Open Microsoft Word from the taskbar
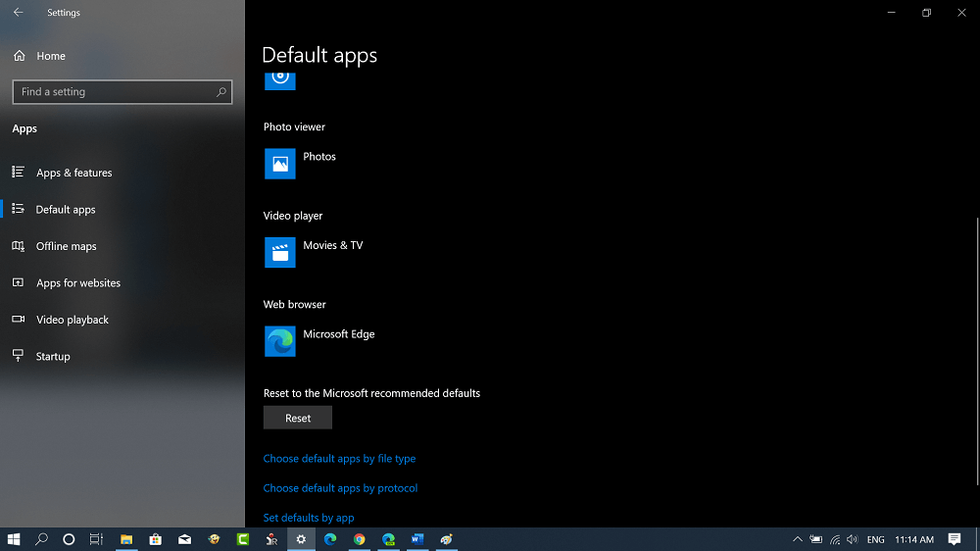This screenshot has height=551, width=980. pos(417,539)
